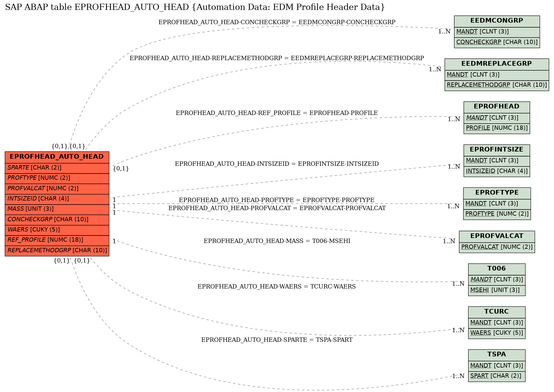The image size is (554, 392).
Task: Click MANDT field in EEDMCONGRP table
Action: coord(497,32)
